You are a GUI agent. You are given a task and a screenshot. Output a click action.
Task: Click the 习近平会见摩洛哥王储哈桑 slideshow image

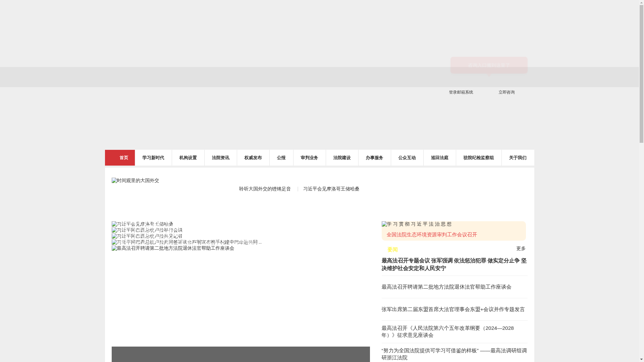pyautogui.click(x=142, y=224)
